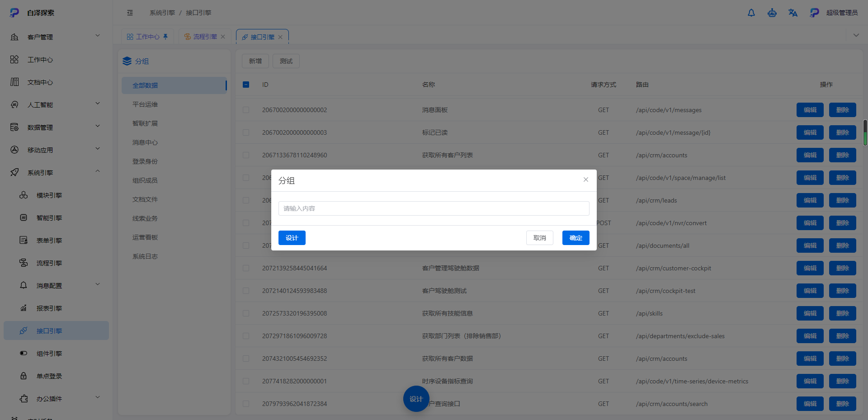Click the 新增 button
Viewport: 868px width, 420px height.
(x=255, y=61)
